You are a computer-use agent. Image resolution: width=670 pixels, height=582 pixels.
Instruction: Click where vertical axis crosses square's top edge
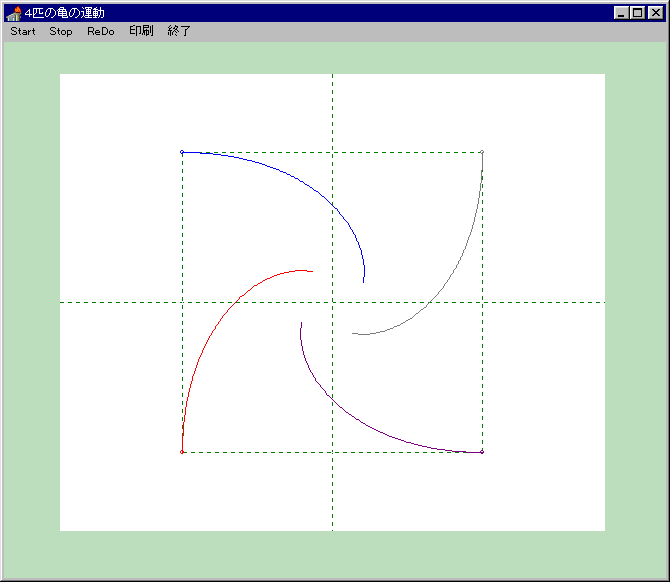[332, 153]
